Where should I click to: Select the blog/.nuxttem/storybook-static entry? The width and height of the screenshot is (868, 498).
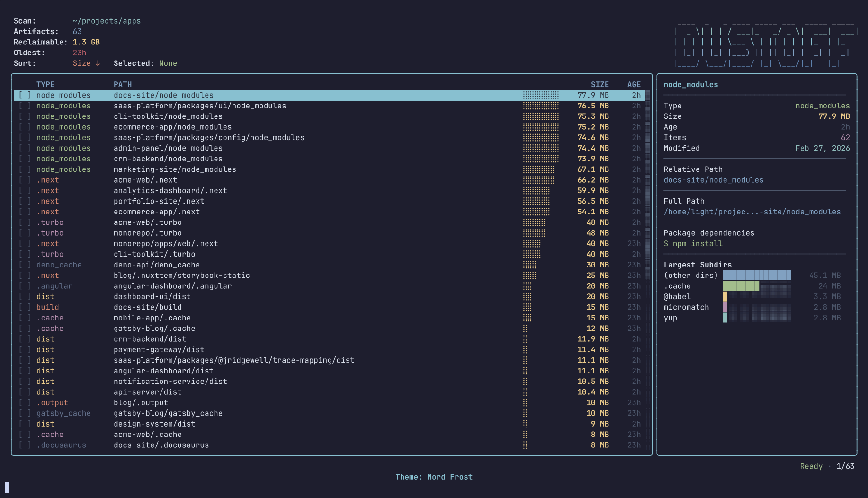point(182,275)
